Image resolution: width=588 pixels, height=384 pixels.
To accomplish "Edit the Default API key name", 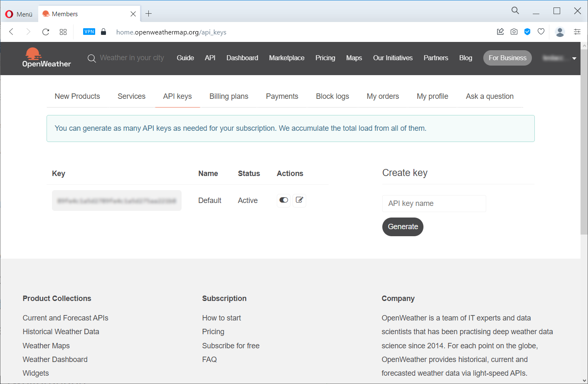I will tap(299, 200).
